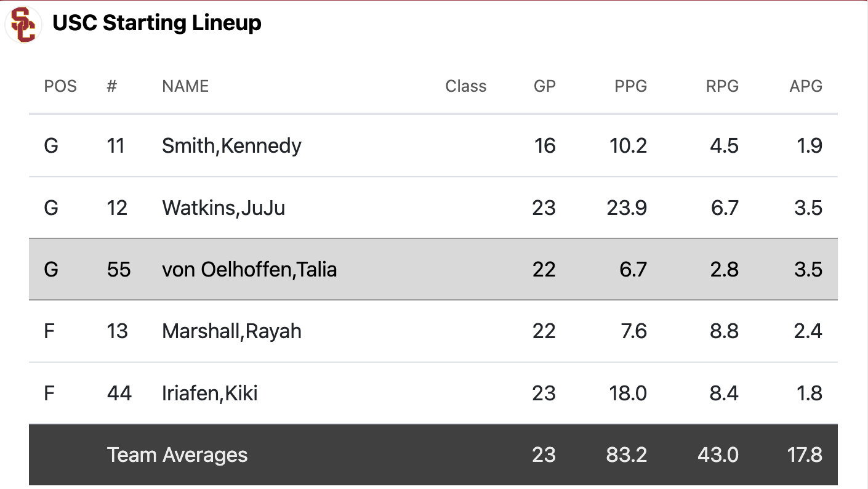868x489 pixels.
Task: Click the USC Trojans logo icon
Action: (x=23, y=25)
